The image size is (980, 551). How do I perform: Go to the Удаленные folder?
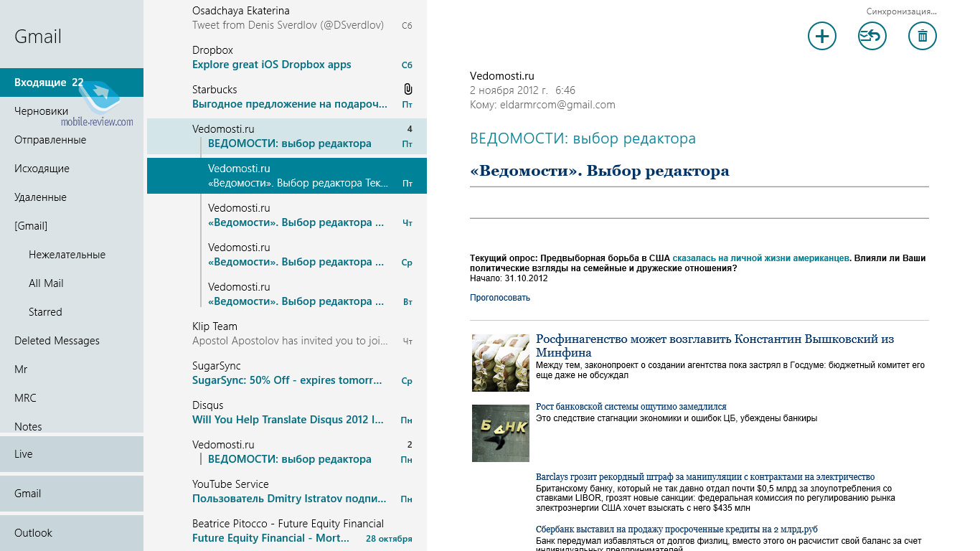tap(72, 197)
